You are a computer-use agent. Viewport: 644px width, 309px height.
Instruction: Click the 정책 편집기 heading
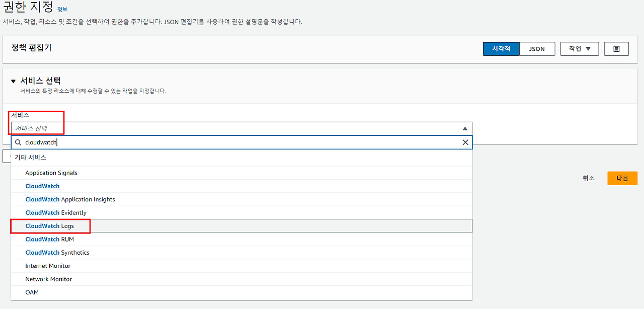[x=31, y=48]
